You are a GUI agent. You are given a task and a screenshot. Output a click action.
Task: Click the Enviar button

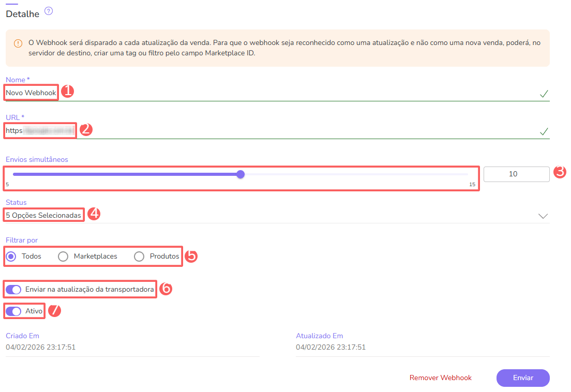point(523,378)
